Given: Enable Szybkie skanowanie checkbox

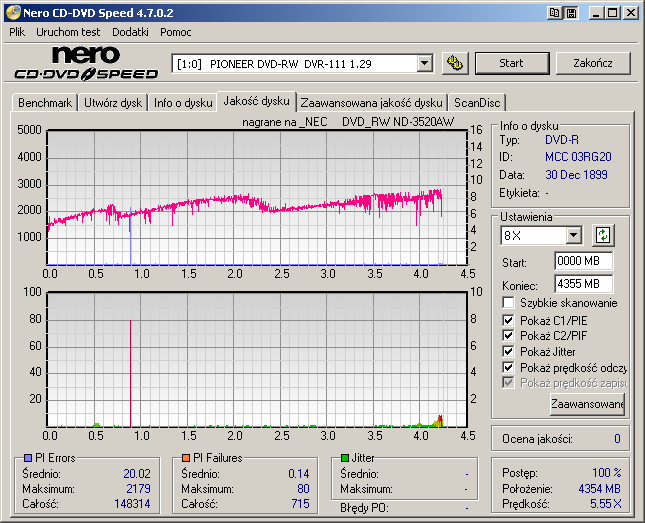Looking at the screenshot, I should point(508,303).
